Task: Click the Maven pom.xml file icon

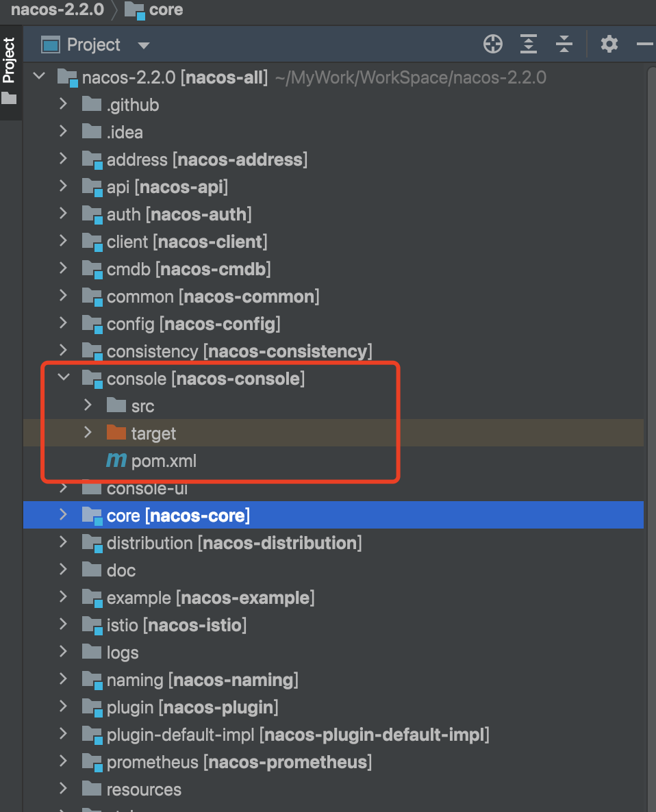Action: [116, 460]
